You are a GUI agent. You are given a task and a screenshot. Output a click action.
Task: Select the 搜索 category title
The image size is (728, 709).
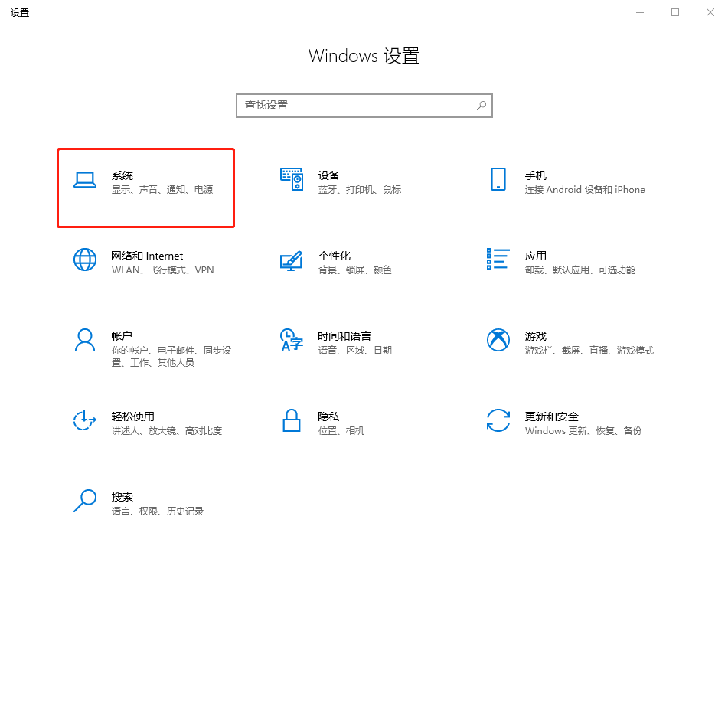coord(122,497)
